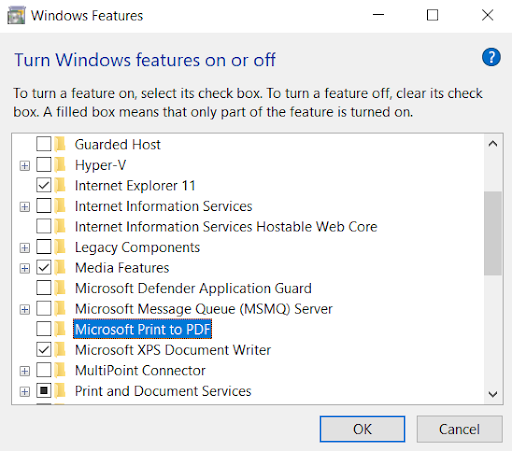Select the Hyper-V label
This screenshot has width=512, height=451.
pyautogui.click(x=100, y=165)
